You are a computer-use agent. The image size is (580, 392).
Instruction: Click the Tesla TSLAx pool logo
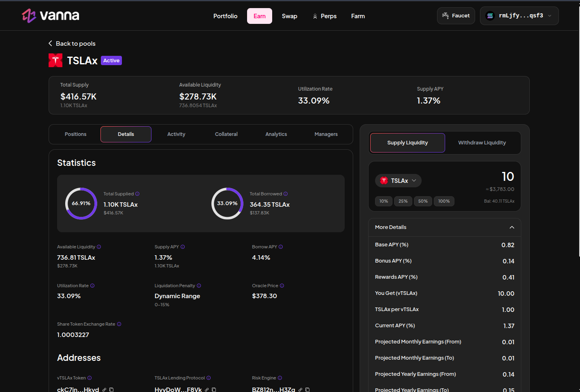[55, 60]
